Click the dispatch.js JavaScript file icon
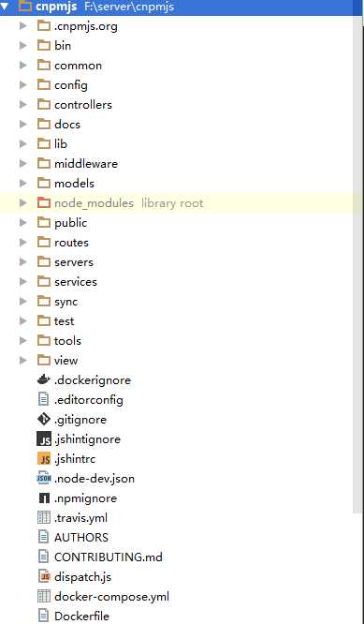The height and width of the screenshot is (624, 364). click(x=44, y=576)
